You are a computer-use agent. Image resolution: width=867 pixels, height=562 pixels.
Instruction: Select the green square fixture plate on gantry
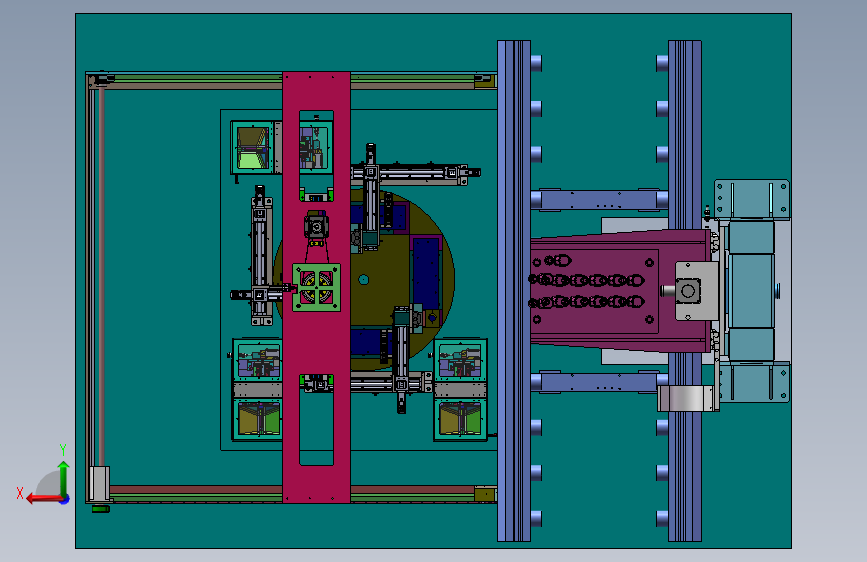pyautogui.click(x=316, y=288)
